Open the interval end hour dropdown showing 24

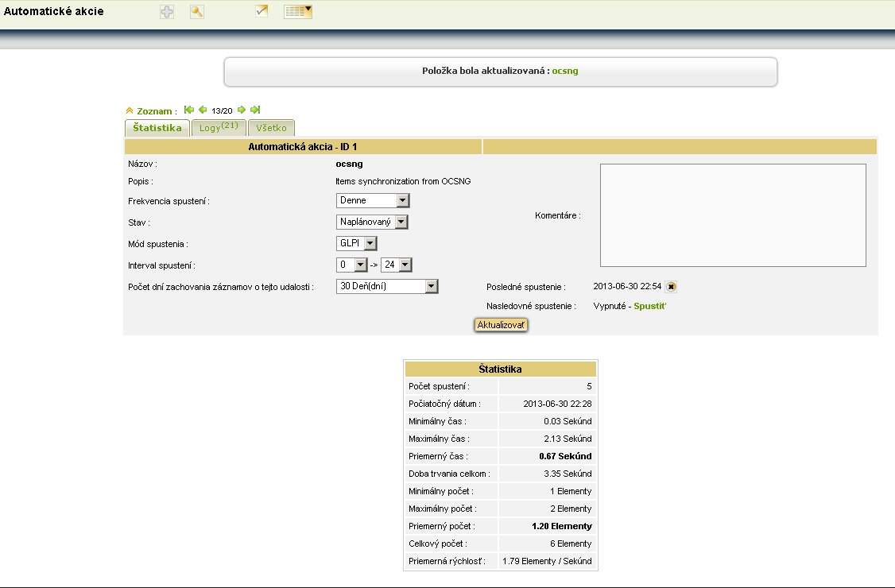coord(397,265)
